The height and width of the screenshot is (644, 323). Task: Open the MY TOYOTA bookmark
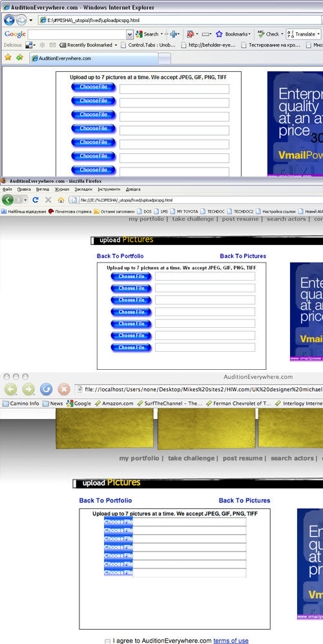click(x=184, y=211)
